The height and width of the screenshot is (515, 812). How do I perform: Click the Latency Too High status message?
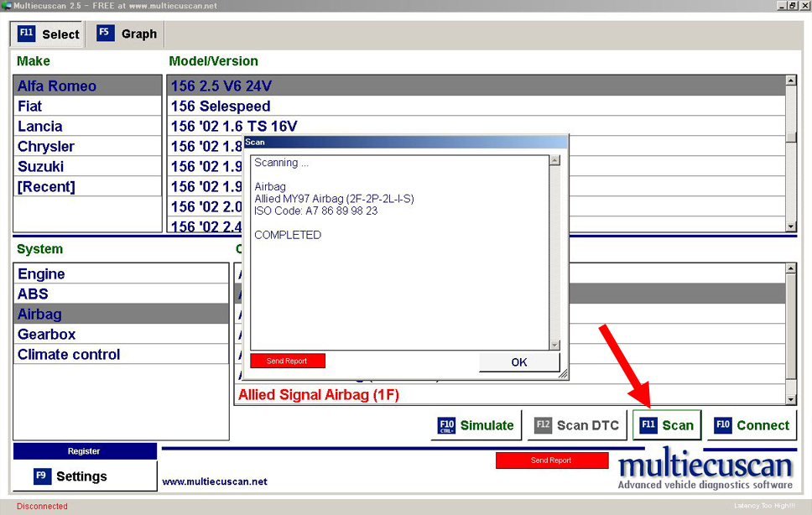click(x=764, y=506)
